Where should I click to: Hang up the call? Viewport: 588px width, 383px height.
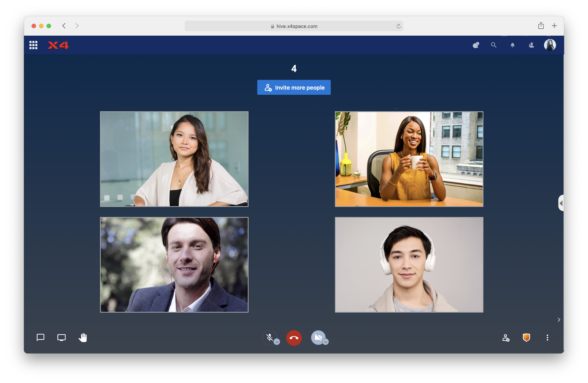tap(294, 338)
